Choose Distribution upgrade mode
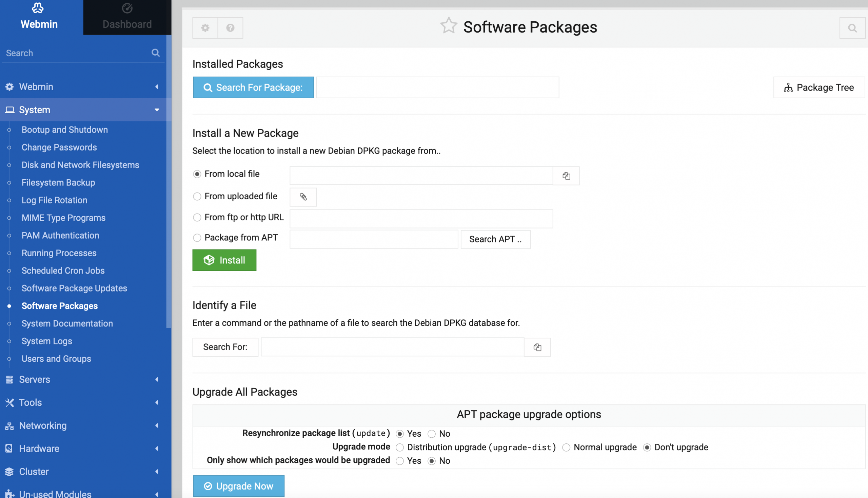The image size is (868, 498). [399, 447]
